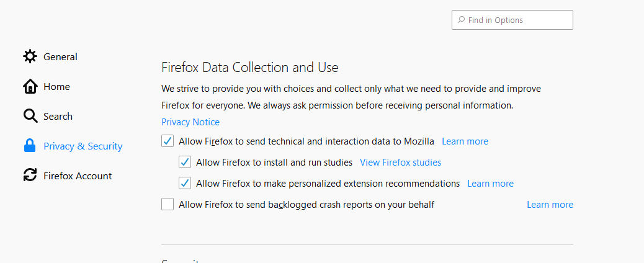Click the Firefox Account sync icon

pos(30,176)
